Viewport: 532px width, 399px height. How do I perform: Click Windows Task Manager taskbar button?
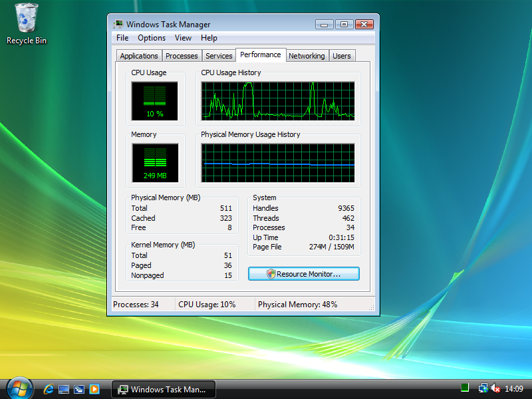point(163,389)
